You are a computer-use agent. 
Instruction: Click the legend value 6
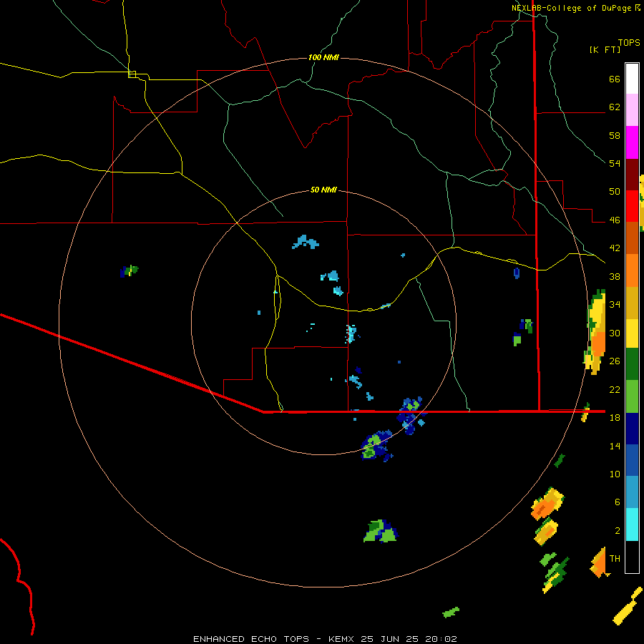point(618,502)
